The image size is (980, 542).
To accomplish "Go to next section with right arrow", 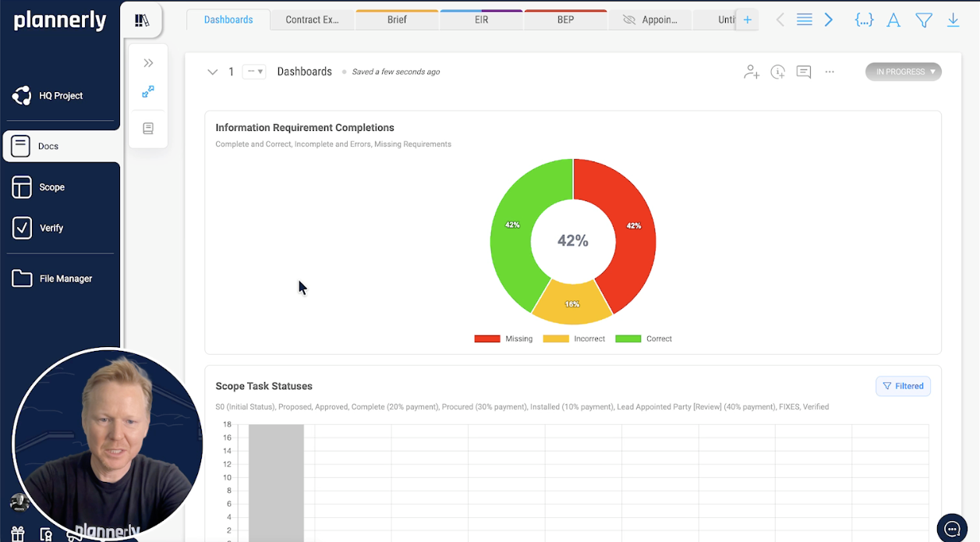I will 829,20.
